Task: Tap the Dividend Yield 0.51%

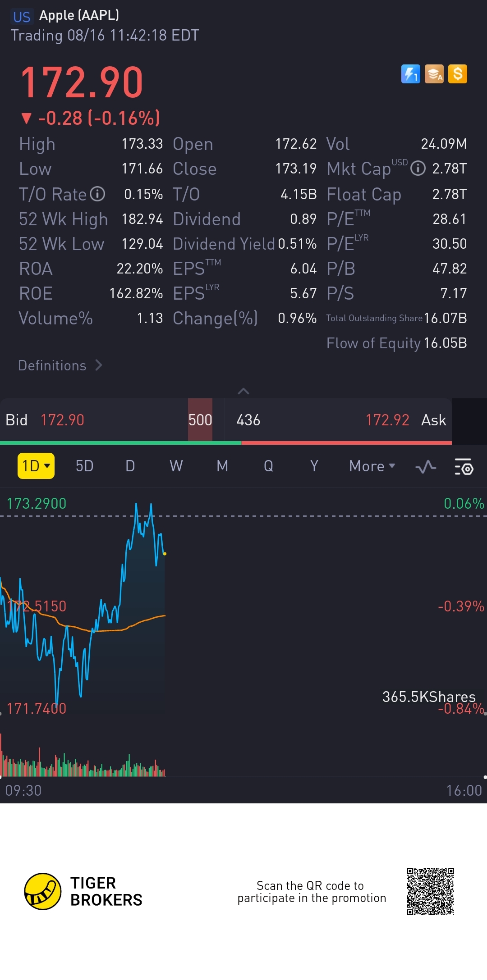Action: coord(297,244)
